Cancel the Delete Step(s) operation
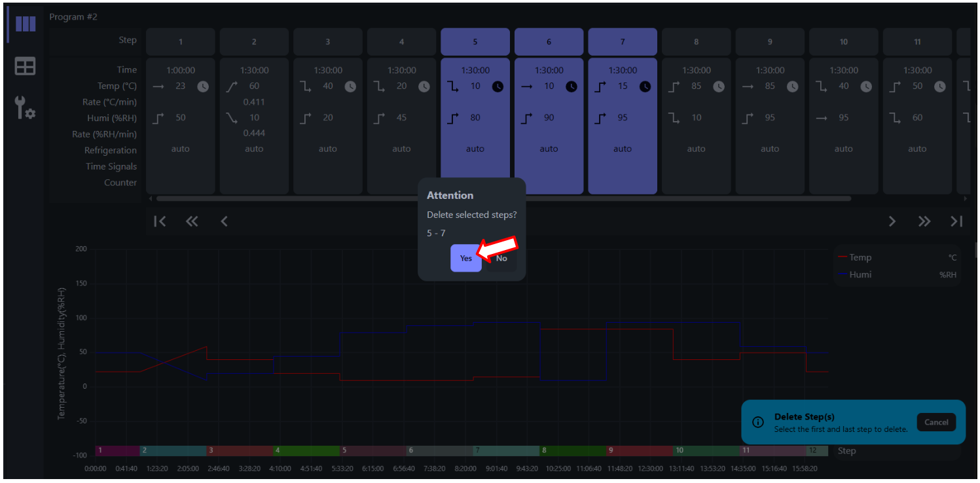 936,422
